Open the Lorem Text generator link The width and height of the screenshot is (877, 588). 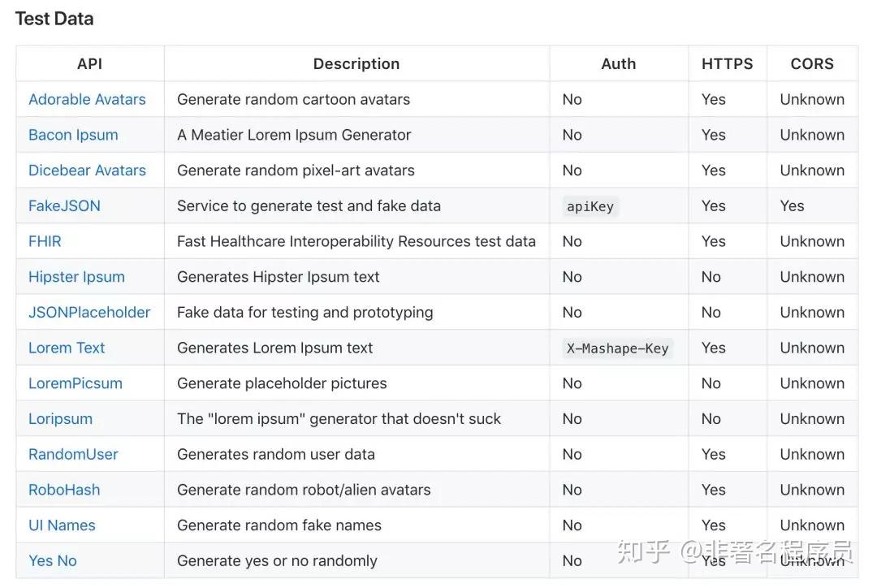pos(67,348)
